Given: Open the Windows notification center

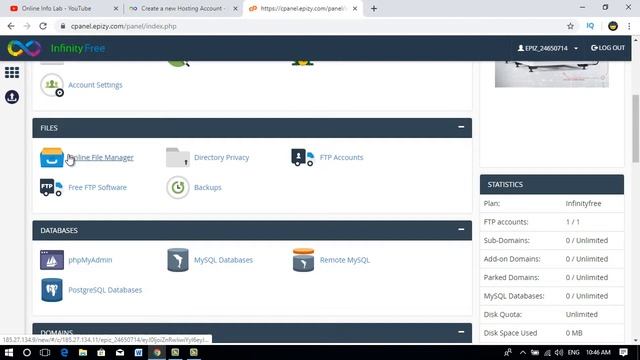Looking at the screenshot, I should click(x=623, y=352).
